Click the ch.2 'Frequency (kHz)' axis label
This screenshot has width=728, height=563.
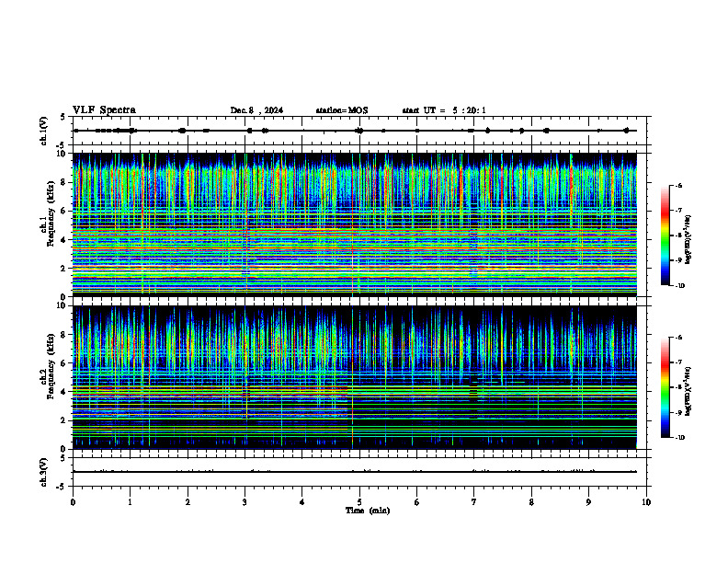pyautogui.click(x=51, y=366)
